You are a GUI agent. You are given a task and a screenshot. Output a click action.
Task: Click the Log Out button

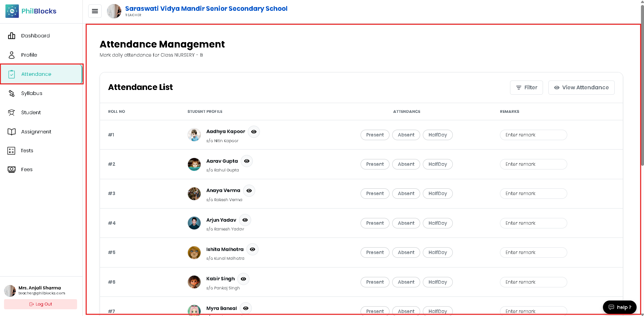40,304
